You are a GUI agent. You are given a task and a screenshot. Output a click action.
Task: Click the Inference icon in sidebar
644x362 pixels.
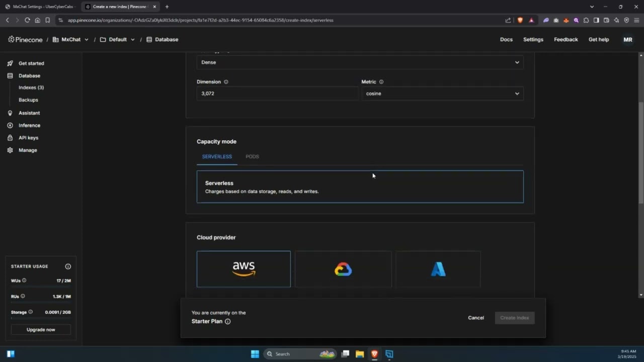pyautogui.click(x=10, y=125)
